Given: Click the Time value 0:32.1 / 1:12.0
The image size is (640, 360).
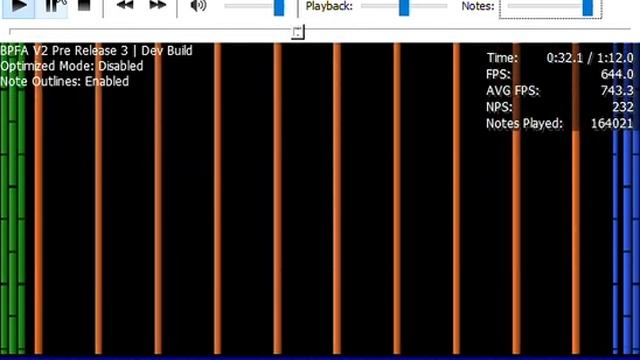Looking at the screenshot, I should click(x=590, y=58).
